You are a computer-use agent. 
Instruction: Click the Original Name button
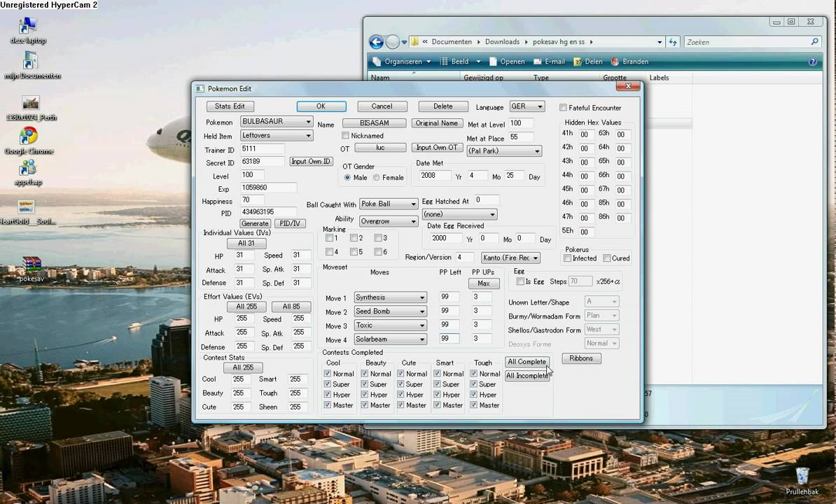pos(436,123)
